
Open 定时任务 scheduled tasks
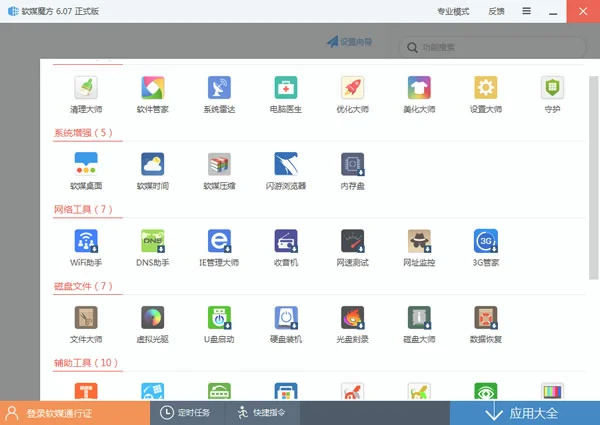click(185, 413)
